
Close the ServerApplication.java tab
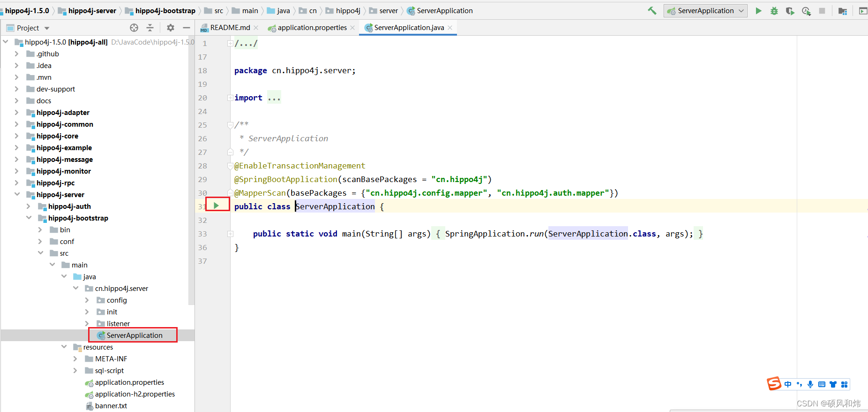(450, 28)
